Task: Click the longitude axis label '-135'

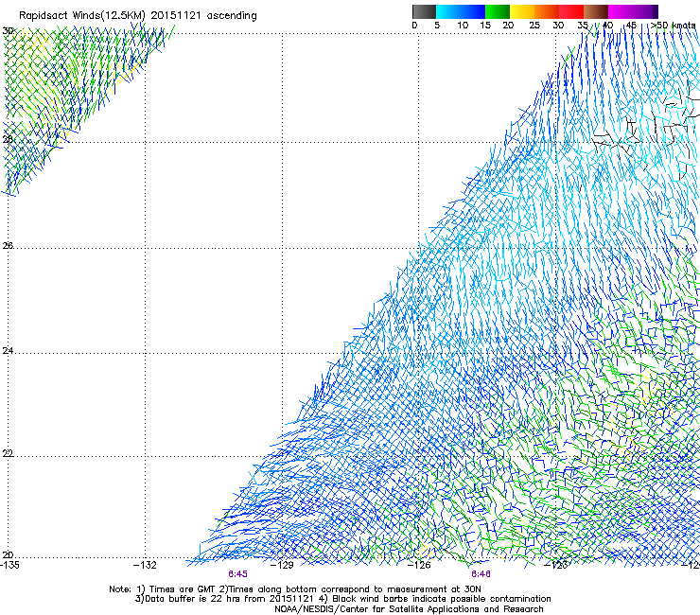Action: point(9,565)
